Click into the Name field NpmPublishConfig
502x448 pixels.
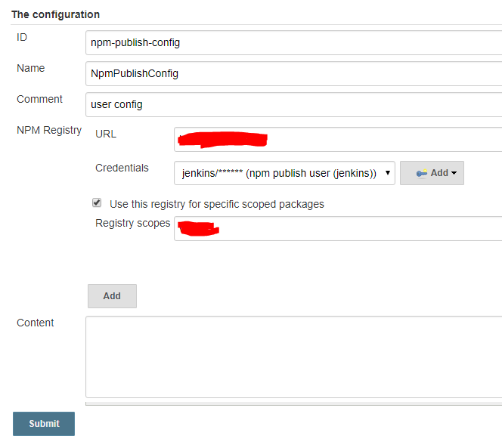[294, 73]
